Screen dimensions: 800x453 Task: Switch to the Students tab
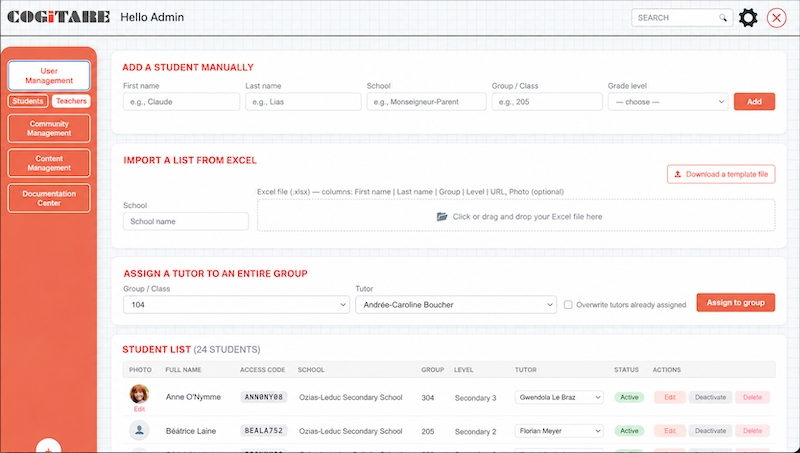28,101
